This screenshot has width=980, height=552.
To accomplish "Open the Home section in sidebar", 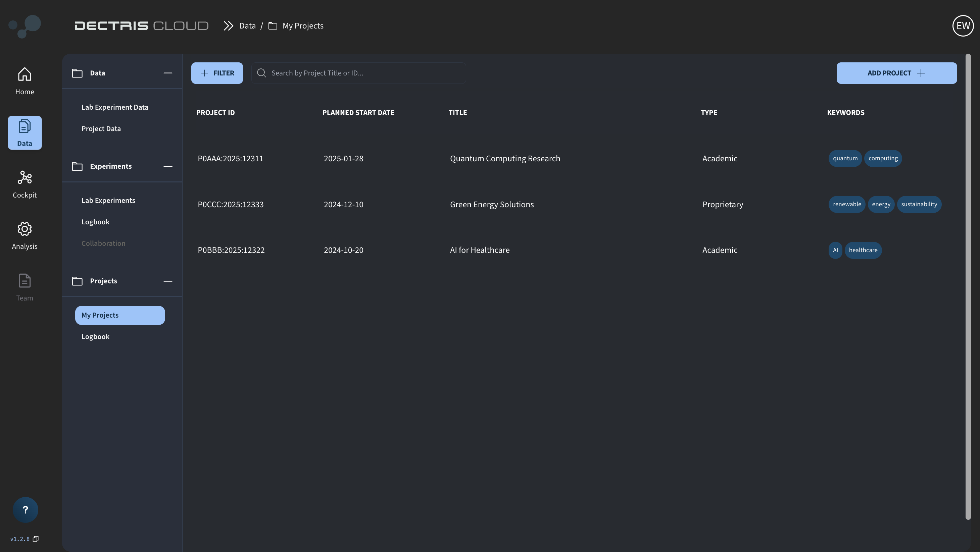I will coord(24,81).
